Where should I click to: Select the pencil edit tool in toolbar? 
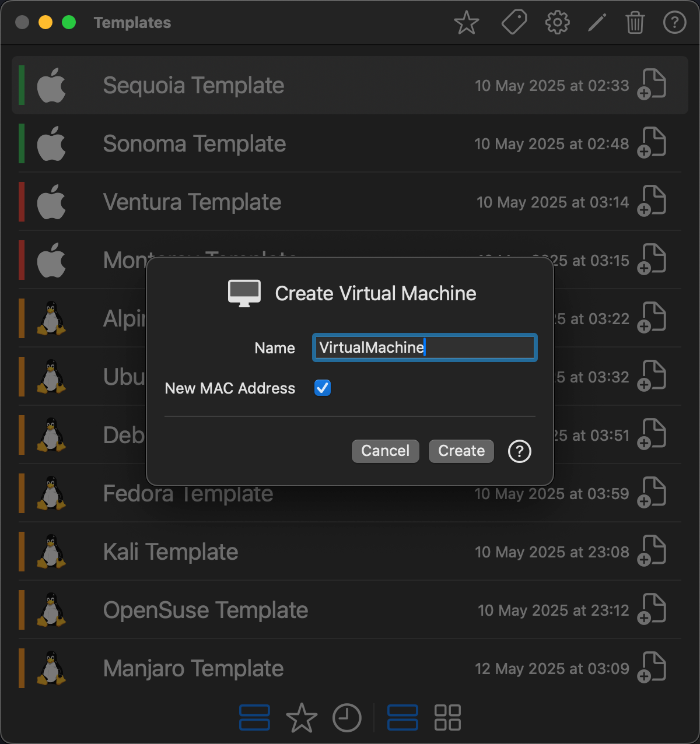pyautogui.click(x=597, y=22)
